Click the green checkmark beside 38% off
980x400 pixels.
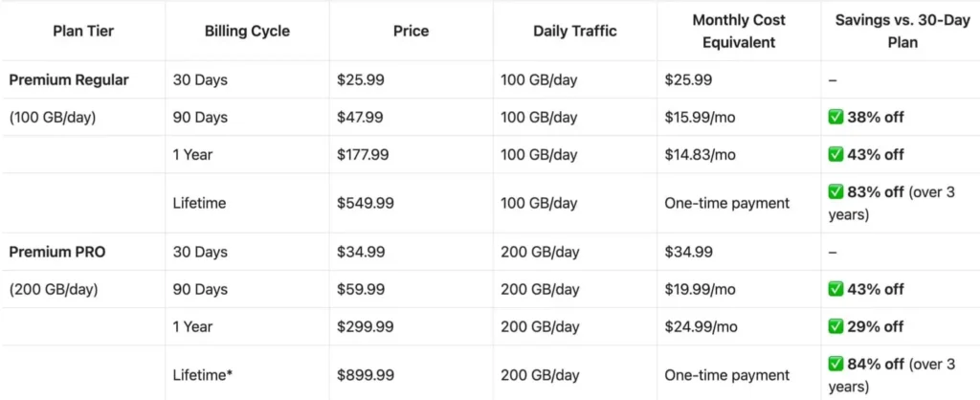[835, 117]
